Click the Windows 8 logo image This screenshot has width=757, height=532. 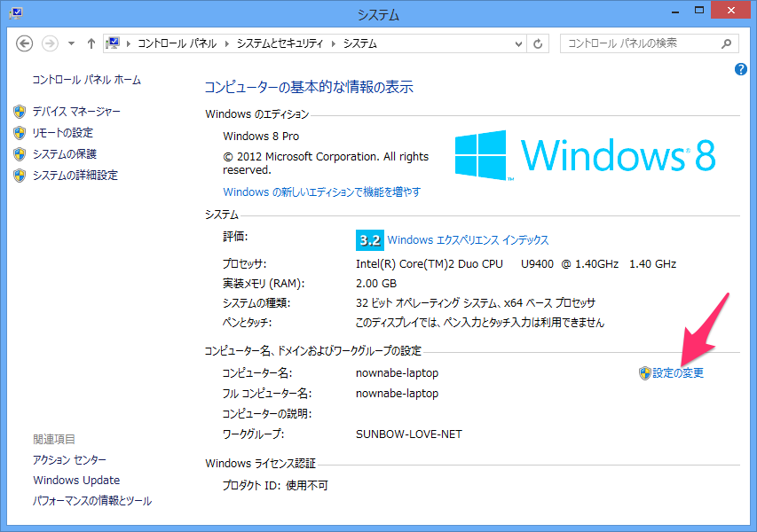pos(585,155)
